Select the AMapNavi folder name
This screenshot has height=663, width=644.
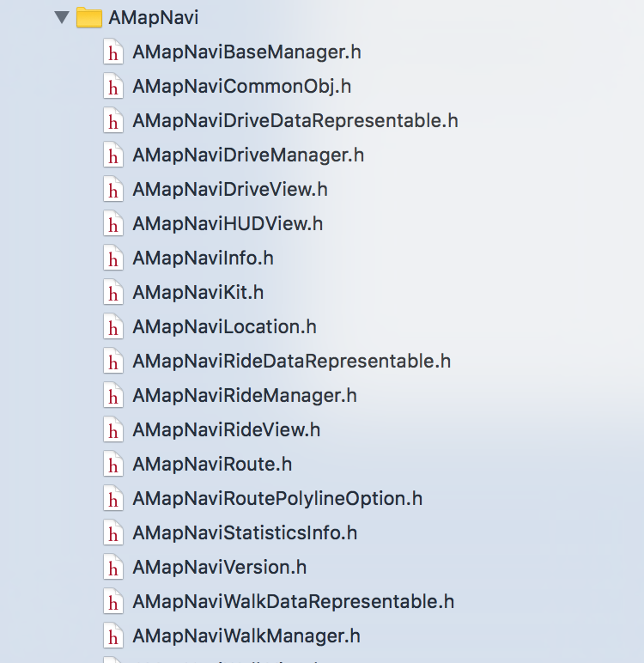click(x=154, y=18)
